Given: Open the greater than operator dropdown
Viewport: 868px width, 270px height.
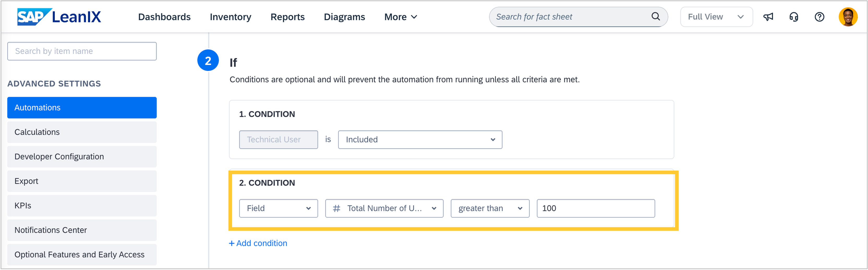Looking at the screenshot, I should (490, 208).
